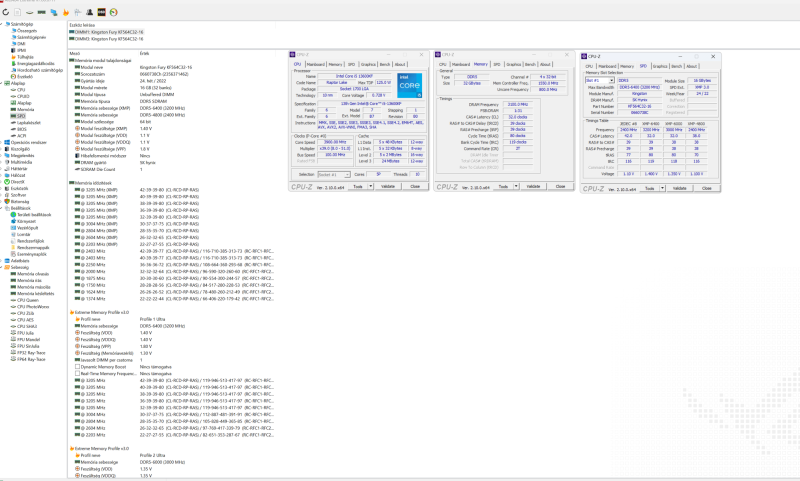The height and width of the screenshot is (481, 800).
Task: Switch to CPU tab in CPU-Z SPD window
Action: coord(589,66)
